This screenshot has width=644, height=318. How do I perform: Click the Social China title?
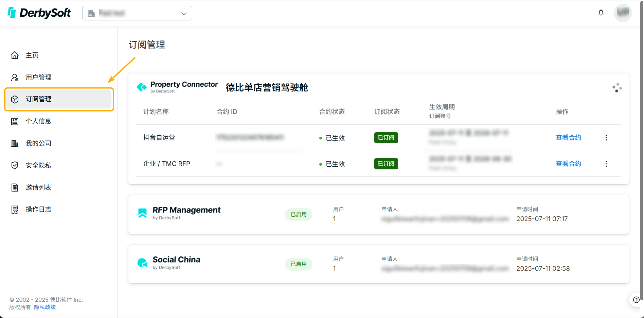(x=176, y=260)
